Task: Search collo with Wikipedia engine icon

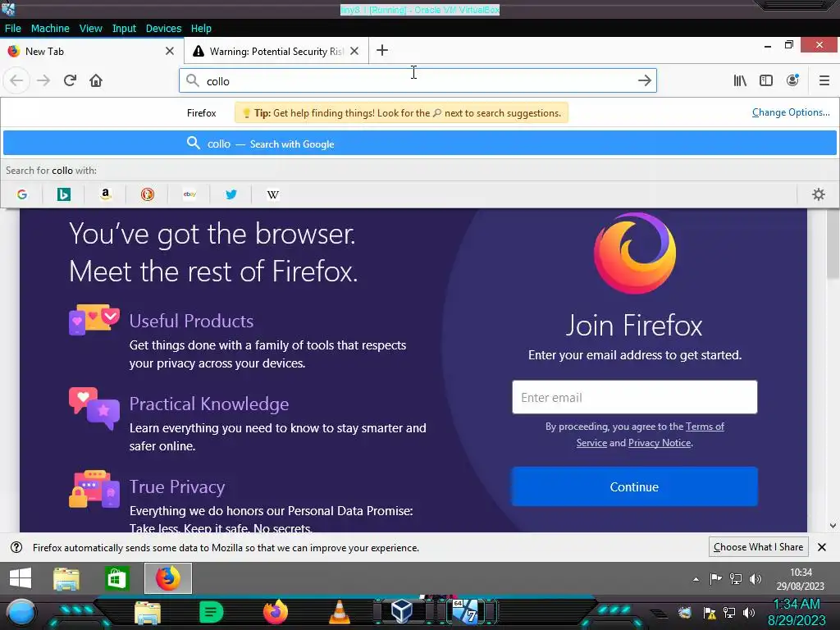Action: 272,194
